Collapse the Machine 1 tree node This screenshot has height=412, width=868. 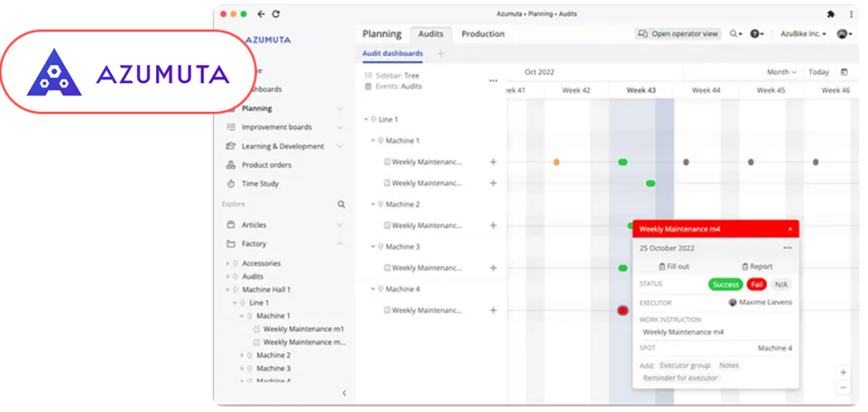tap(373, 141)
